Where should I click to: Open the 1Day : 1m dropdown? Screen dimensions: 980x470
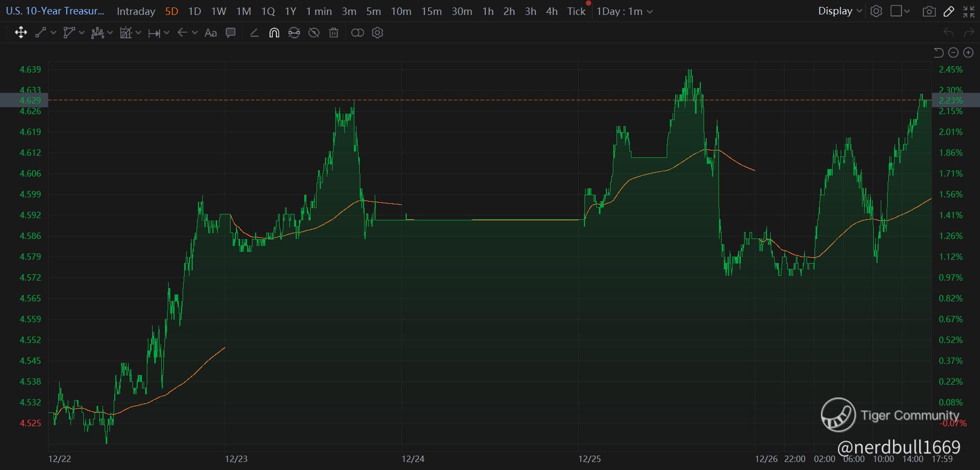pyautogui.click(x=625, y=11)
